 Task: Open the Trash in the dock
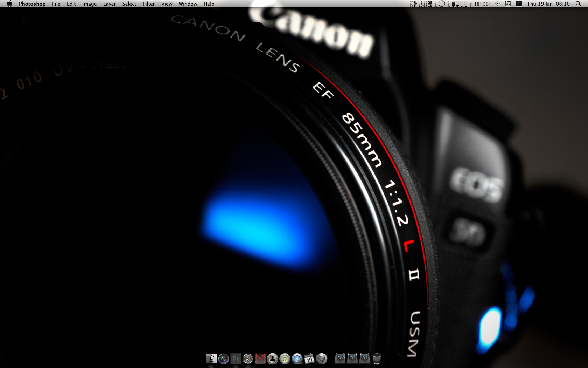pos(377,359)
